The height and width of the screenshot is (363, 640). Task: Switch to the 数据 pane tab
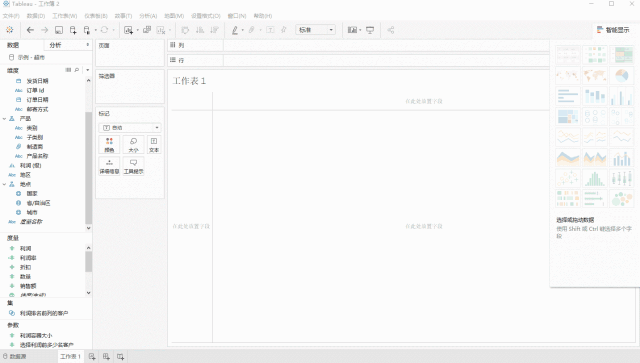click(x=13, y=45)
